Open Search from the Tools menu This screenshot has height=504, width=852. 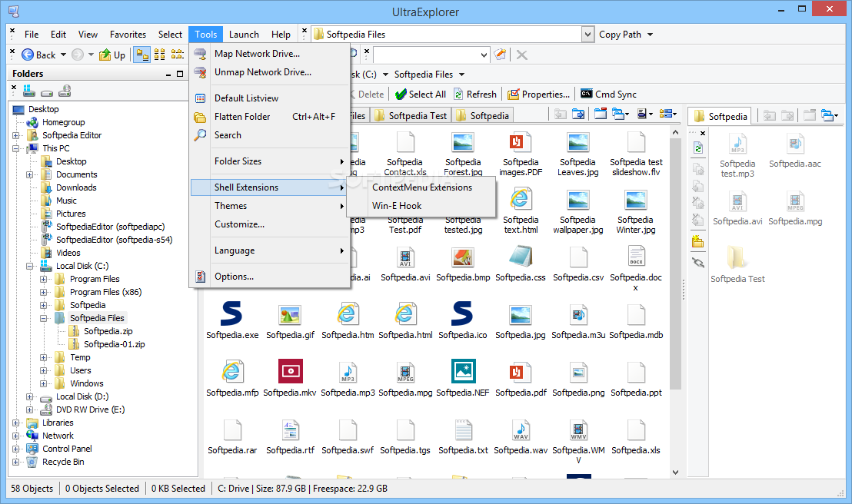click(x=269, y=134)
